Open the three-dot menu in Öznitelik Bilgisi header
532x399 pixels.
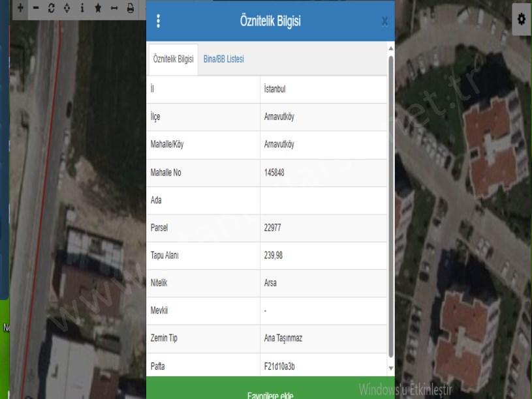coord(158,21)
